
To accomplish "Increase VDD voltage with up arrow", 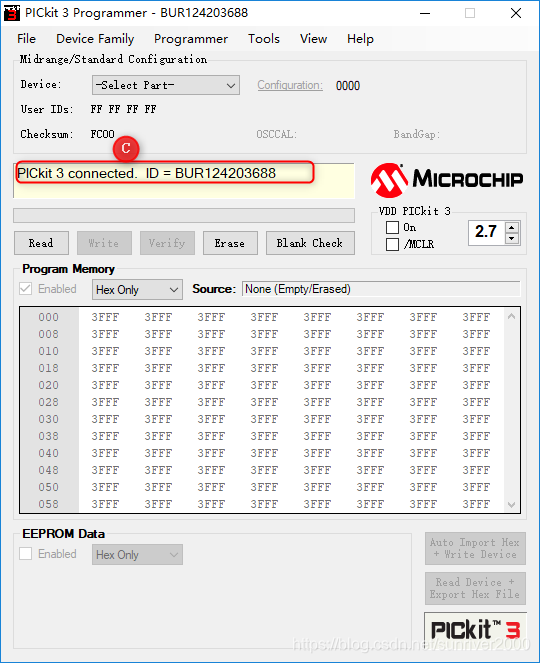I will (512, 227).
